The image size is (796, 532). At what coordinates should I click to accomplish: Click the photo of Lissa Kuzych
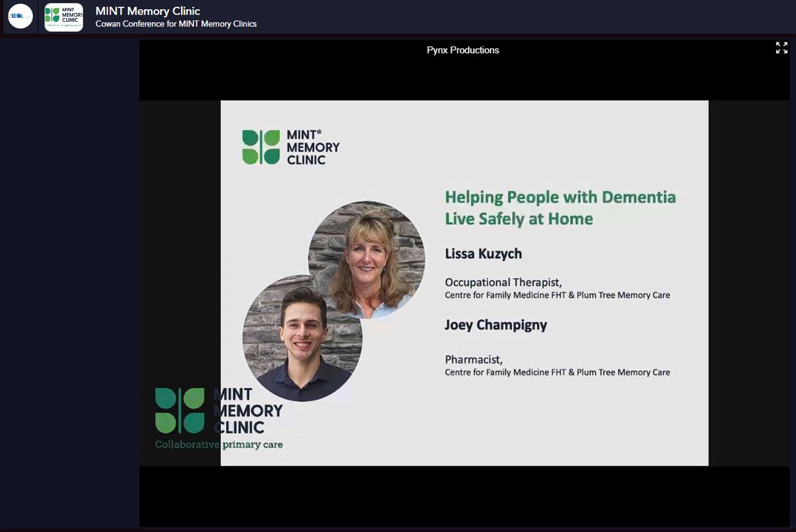tap(367, 259)
